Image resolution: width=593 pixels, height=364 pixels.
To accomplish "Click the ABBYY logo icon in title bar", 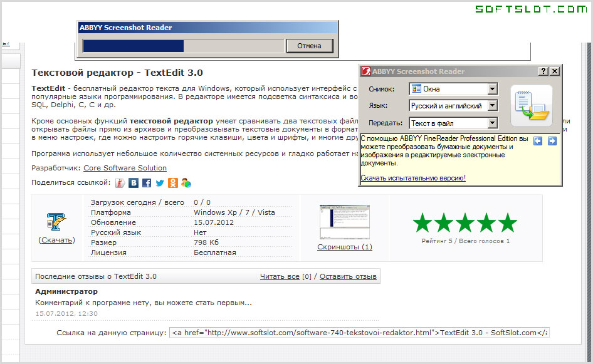I will 365,71.
